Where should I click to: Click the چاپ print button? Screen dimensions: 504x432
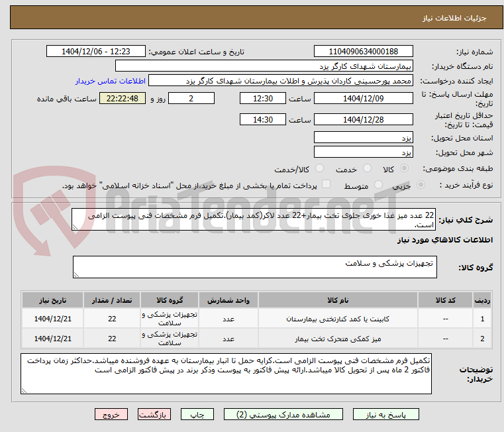pyautogui.click(x=197, y=414)
